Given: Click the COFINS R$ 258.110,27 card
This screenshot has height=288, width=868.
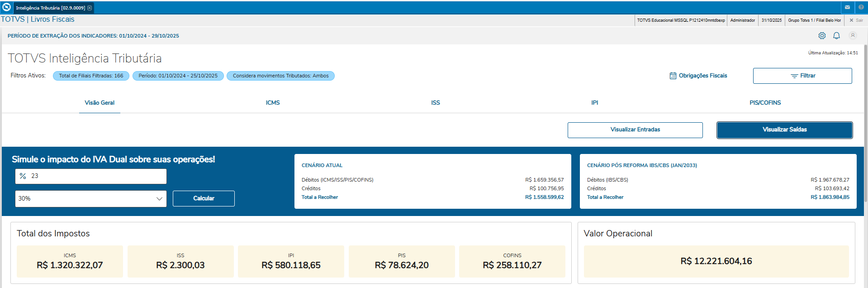Looking at the screenshot, I should click(512, 261).
